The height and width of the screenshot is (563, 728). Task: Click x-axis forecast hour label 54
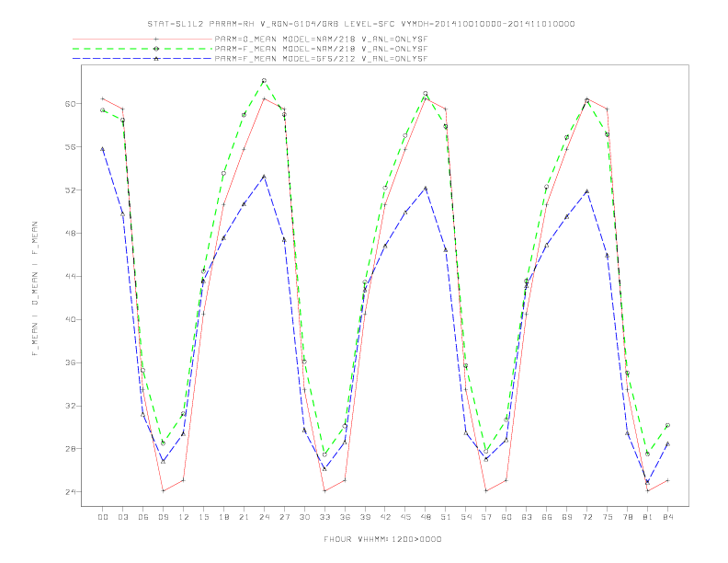tap(466, 517)
